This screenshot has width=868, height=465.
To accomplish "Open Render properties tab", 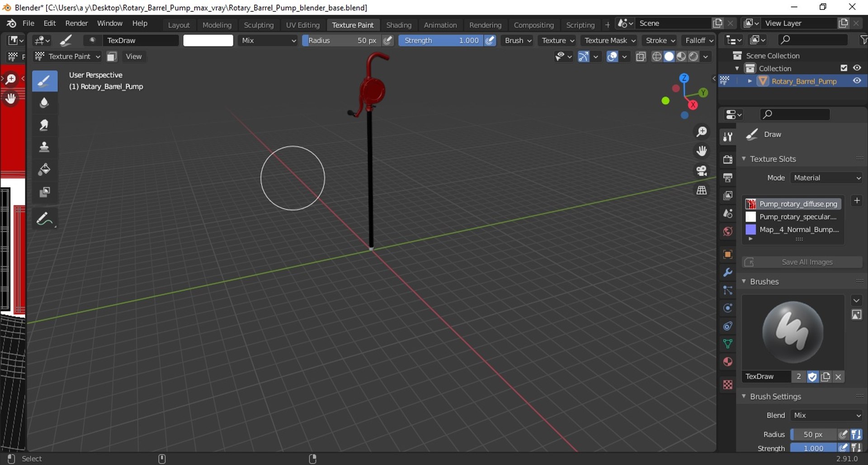I will [727, 159].
